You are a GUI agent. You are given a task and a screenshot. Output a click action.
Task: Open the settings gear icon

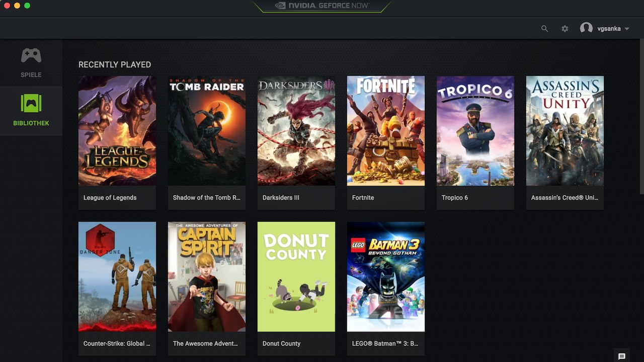pyautogui.click(x=565, y=29)
